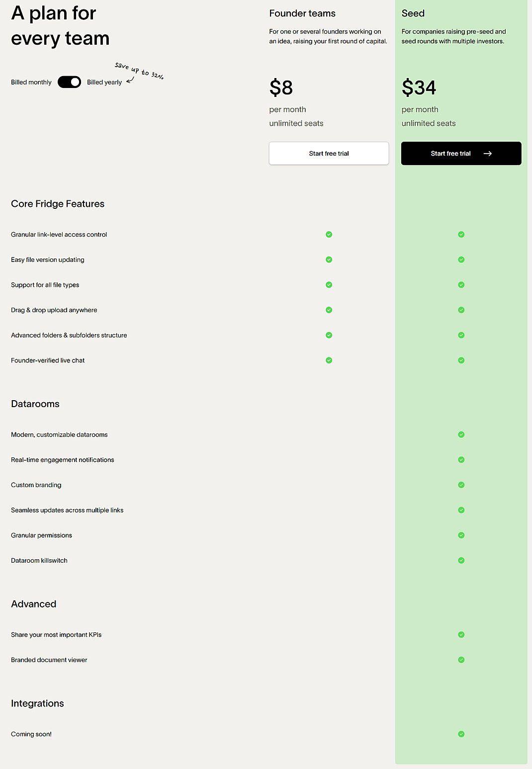Screen dimensions: 532x769
Task: Click the arrow icon in the Seed trial button
Action: pyautogui.click(x=488, y=153)
